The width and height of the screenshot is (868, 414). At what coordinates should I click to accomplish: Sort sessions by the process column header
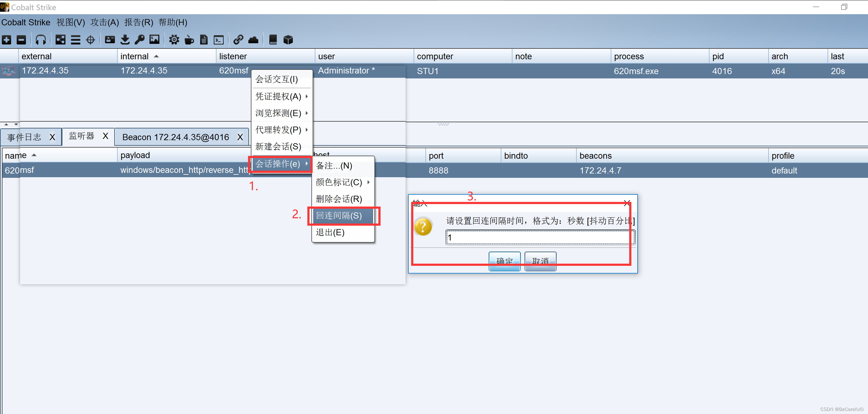click(x=660, y=56)
